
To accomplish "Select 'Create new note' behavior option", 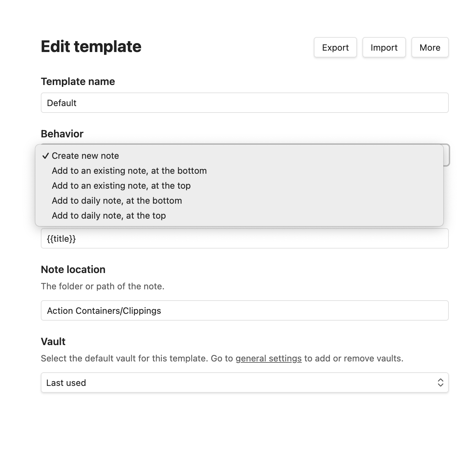I will click(239, 156).
